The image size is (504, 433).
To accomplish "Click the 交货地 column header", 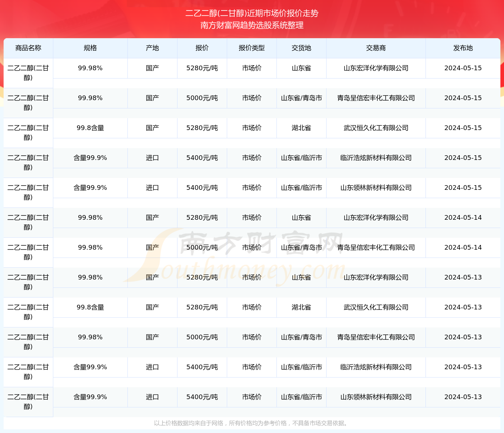I will click(301, 48).
